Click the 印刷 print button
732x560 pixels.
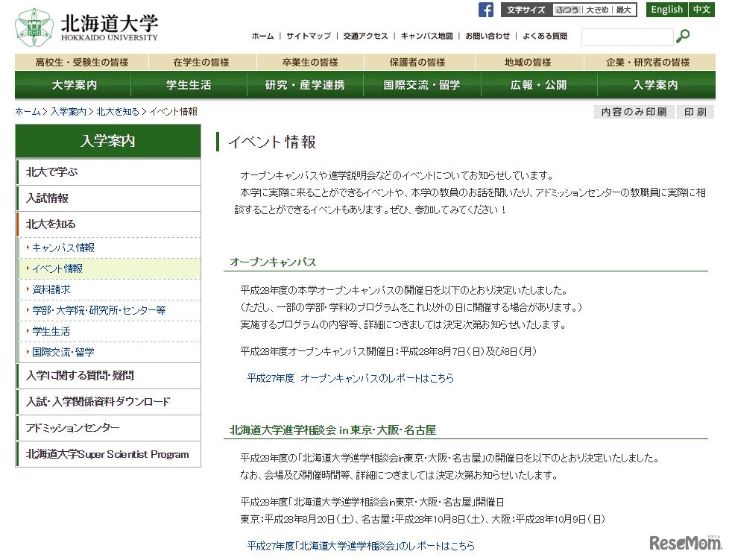[695, 111]
